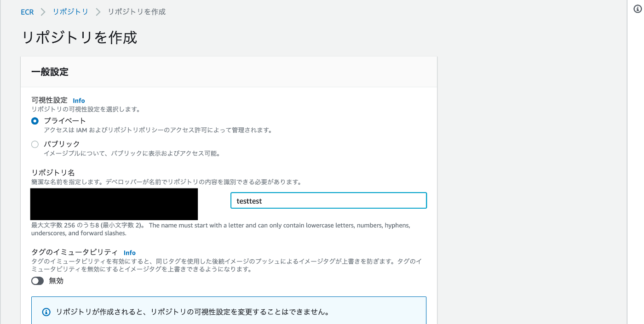Click the タグのイミュータビリティ heading
This screenshot has height=324, width=644.
point(75,252)
